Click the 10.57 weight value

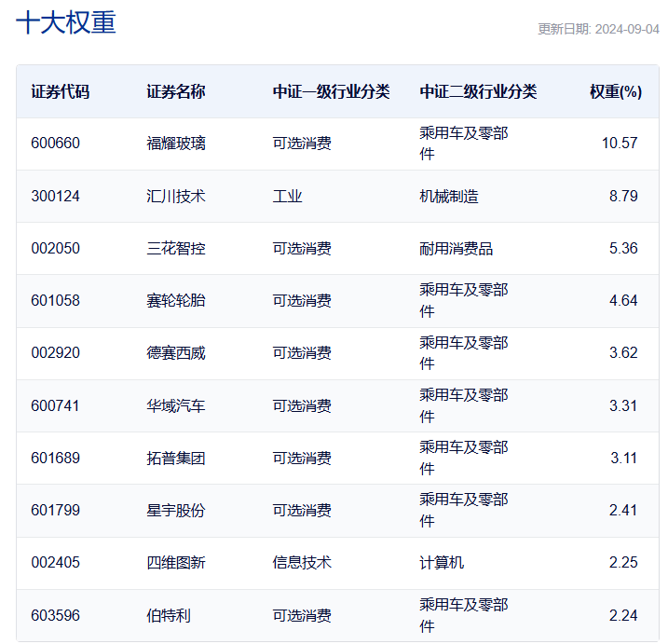click(620, 143)
